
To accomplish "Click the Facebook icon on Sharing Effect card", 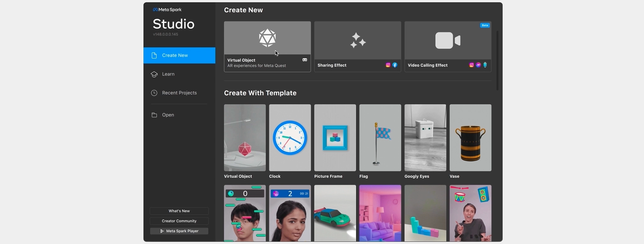I will pyautogui.click(x=395, y=65).
